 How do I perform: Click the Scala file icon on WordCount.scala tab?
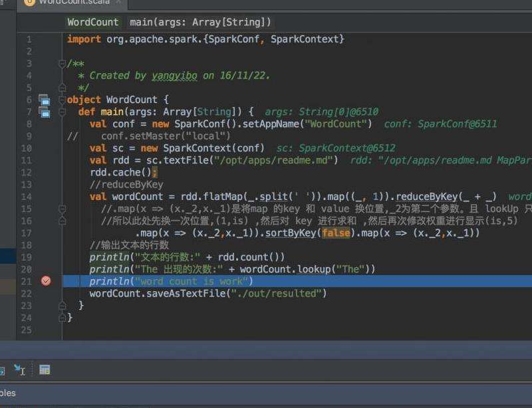click(29, 2)
